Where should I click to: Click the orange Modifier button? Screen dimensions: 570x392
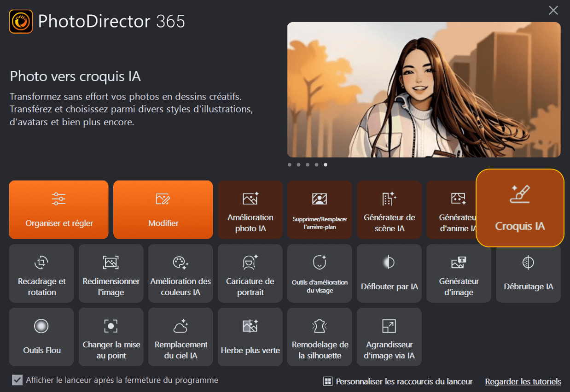[163, 210]
